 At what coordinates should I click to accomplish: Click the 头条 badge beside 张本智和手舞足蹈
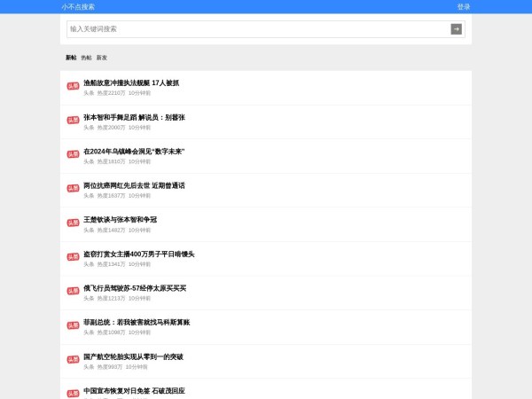point(73,121)
